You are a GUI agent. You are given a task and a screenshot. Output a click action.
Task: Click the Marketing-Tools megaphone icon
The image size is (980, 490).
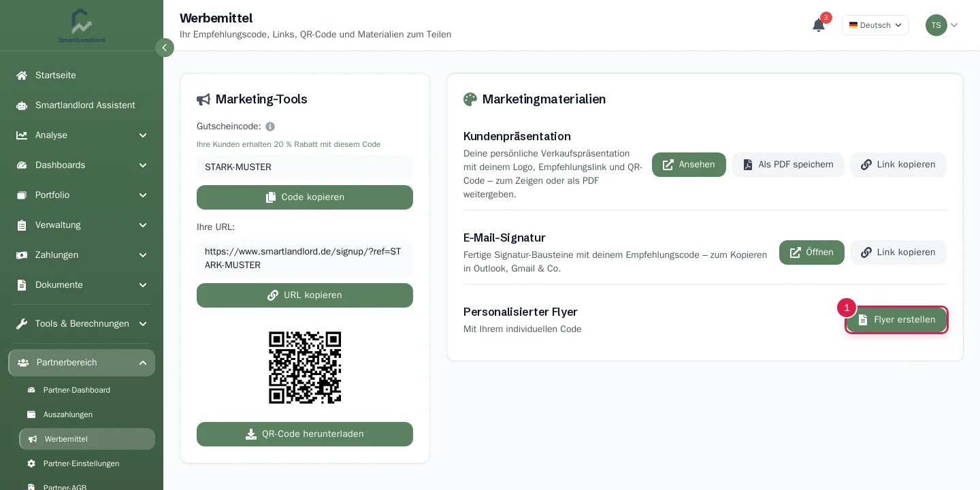203,100
